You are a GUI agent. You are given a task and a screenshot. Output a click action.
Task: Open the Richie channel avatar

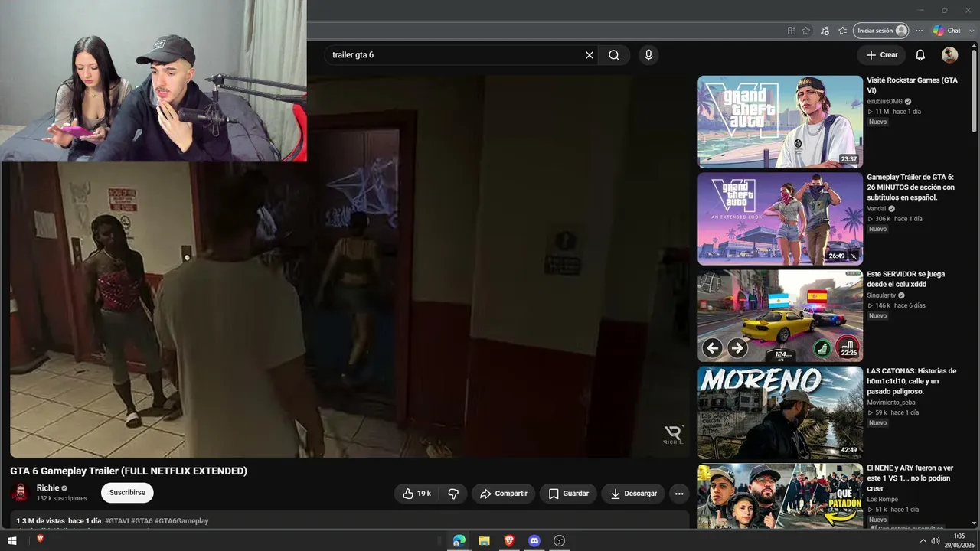(19, 492)
